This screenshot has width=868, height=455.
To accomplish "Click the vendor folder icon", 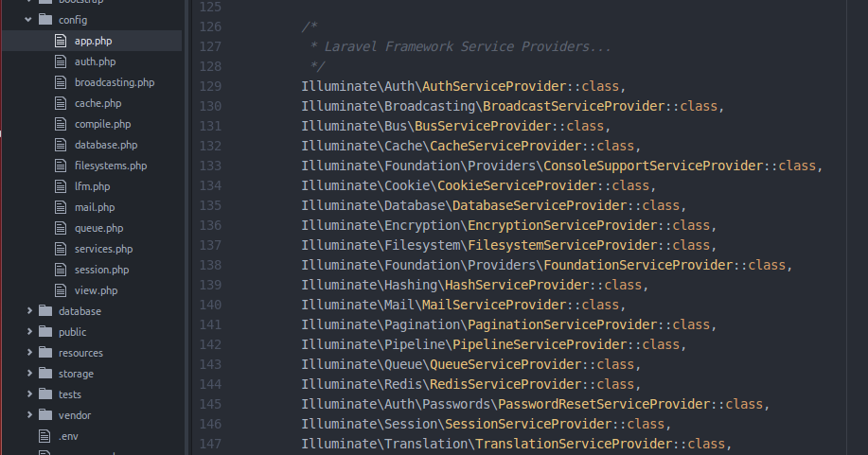I will click(45, 414).
